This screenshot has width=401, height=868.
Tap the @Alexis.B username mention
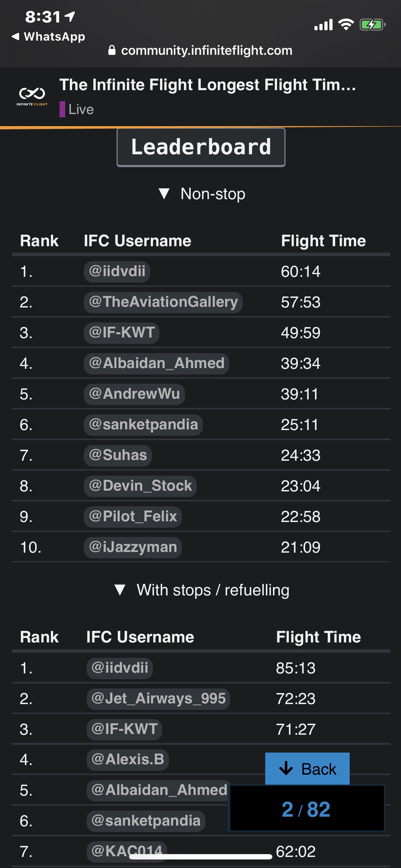(128, 760)
